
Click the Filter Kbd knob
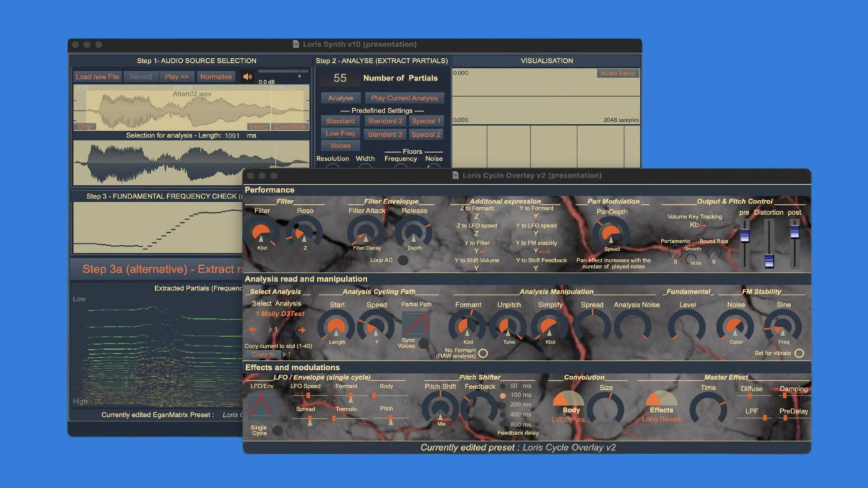(x=261, y=233)
